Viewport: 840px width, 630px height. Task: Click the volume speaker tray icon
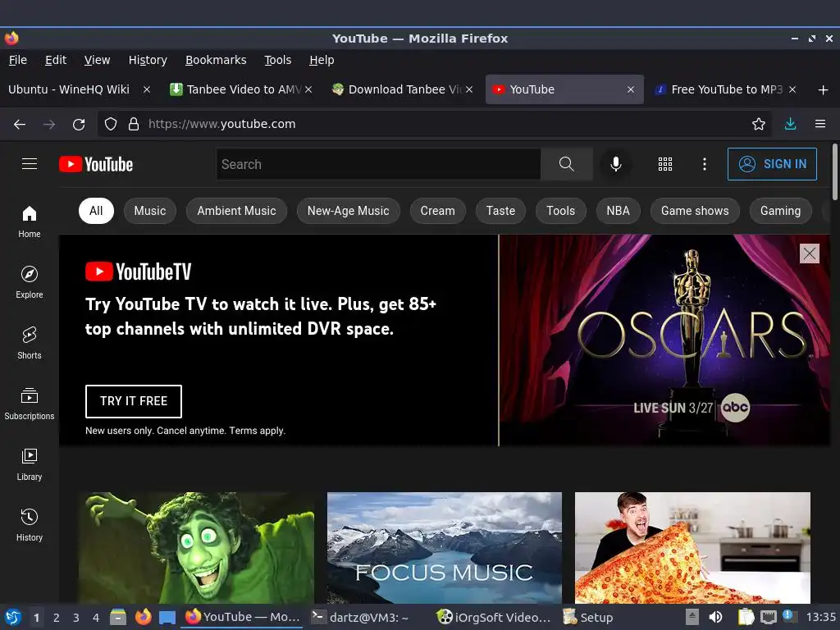pyautogui.click(x=715, y=617)
